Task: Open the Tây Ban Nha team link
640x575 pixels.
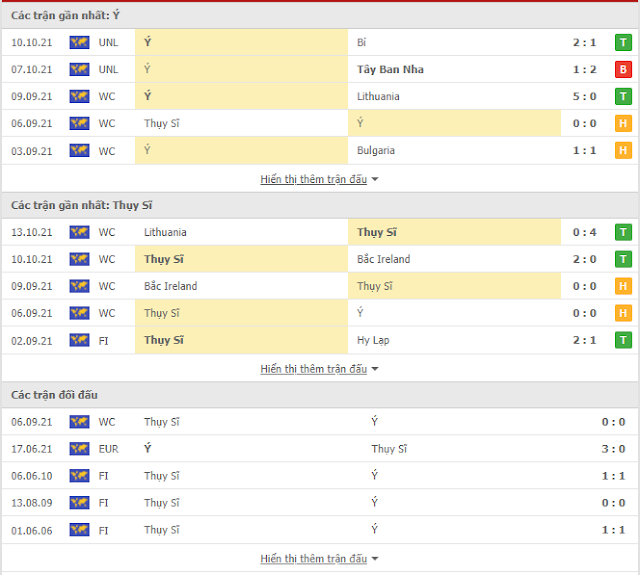Action: click(390, 69)
